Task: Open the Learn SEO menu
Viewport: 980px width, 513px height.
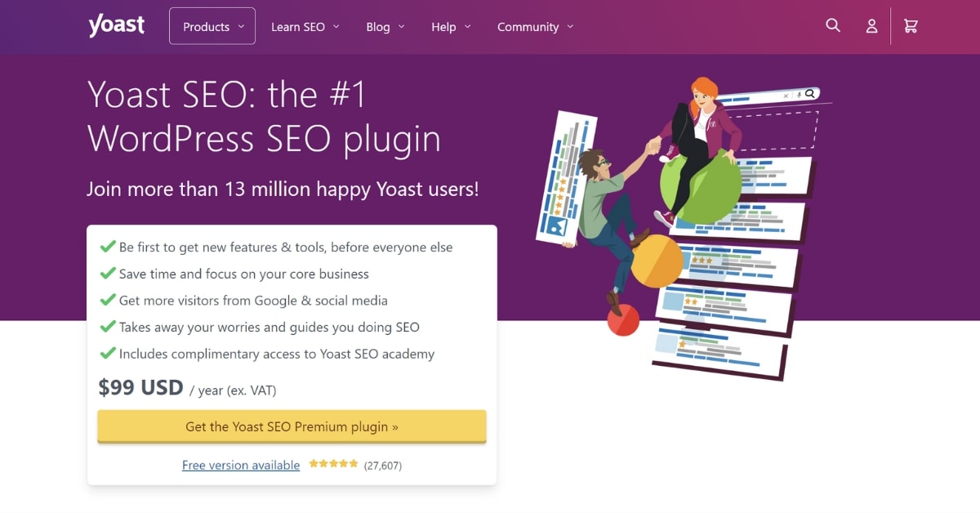Action: click(305, 26)
